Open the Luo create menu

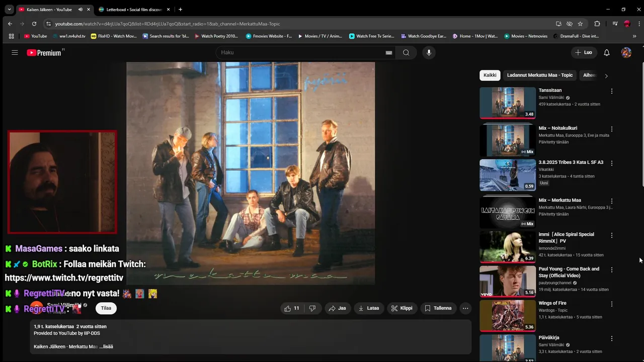coord(584,52)
